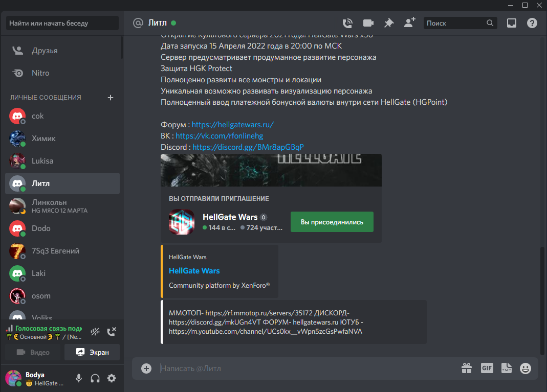
Task: Click the voice connection signal icon
Action: point(9,328)
